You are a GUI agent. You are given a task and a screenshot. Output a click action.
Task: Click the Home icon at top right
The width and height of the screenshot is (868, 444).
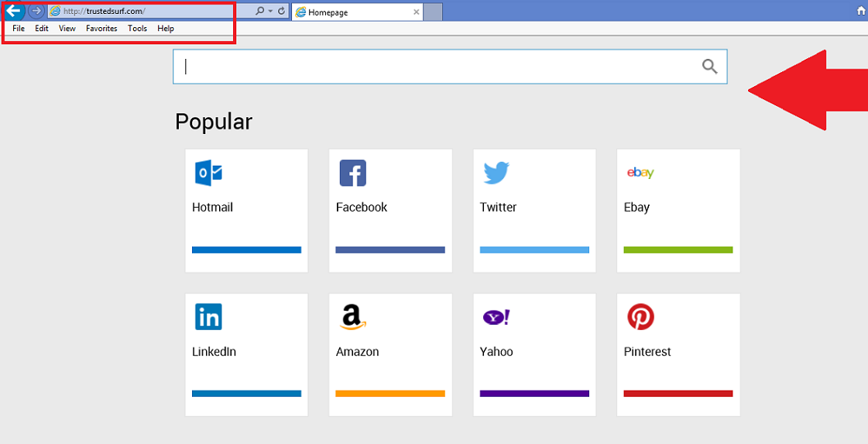tap(860, 12)
